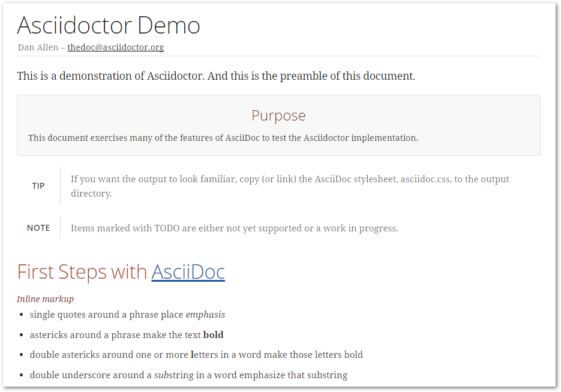Viewport: 561px width, 392px height.
Task: Click the words "First Steps with" in heading
Action: 82,272
